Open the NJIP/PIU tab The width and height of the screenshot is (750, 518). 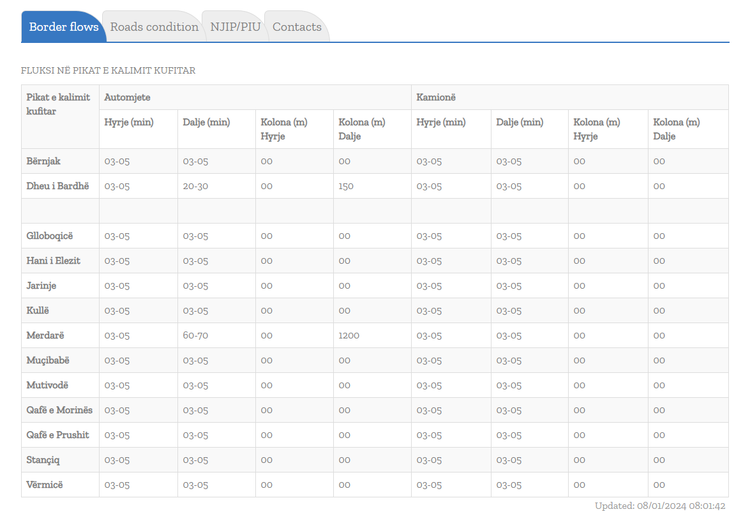click(x=235, y=27)
